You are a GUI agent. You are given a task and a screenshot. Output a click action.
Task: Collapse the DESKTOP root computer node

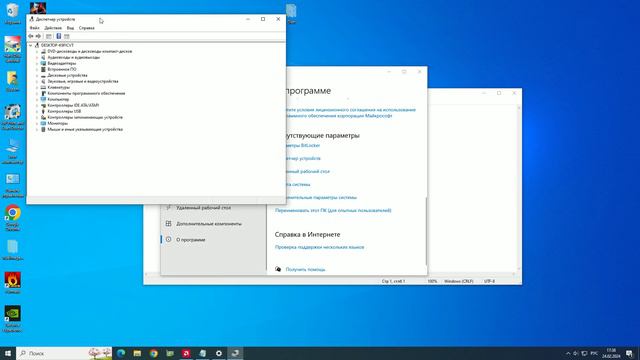click(31, 46)
